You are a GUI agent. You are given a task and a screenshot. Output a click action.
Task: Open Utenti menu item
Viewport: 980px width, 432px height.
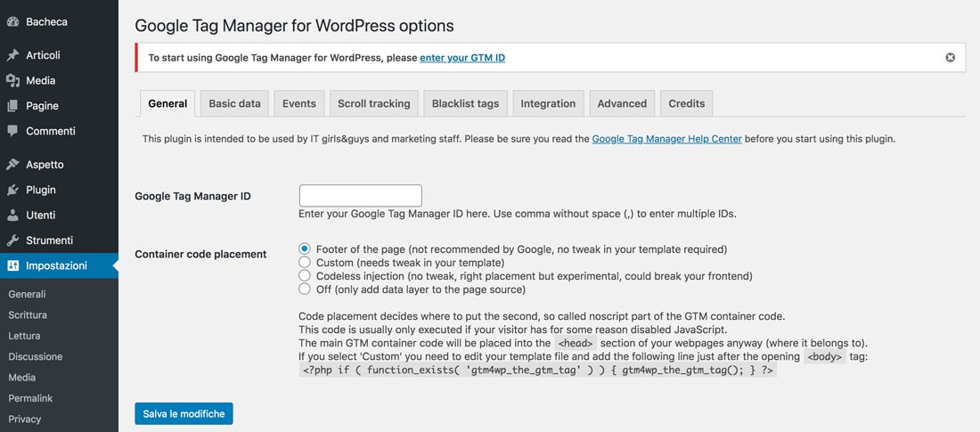coord(59,215)
